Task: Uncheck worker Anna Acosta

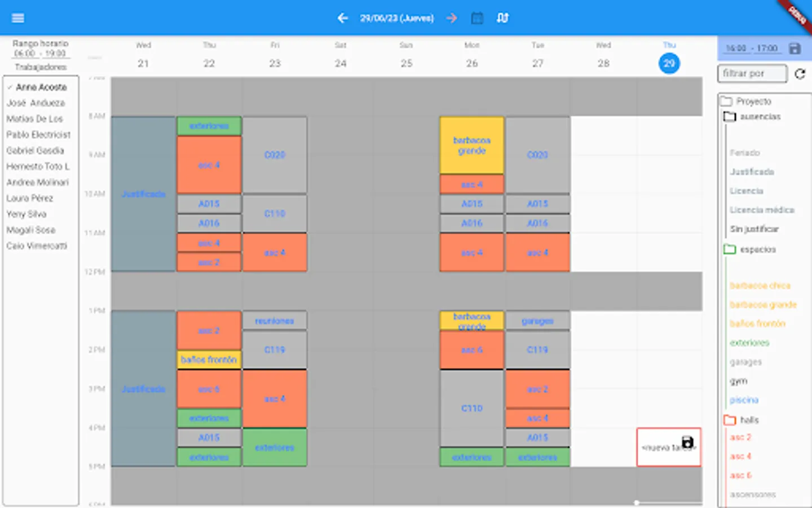Action: (41, 87)
